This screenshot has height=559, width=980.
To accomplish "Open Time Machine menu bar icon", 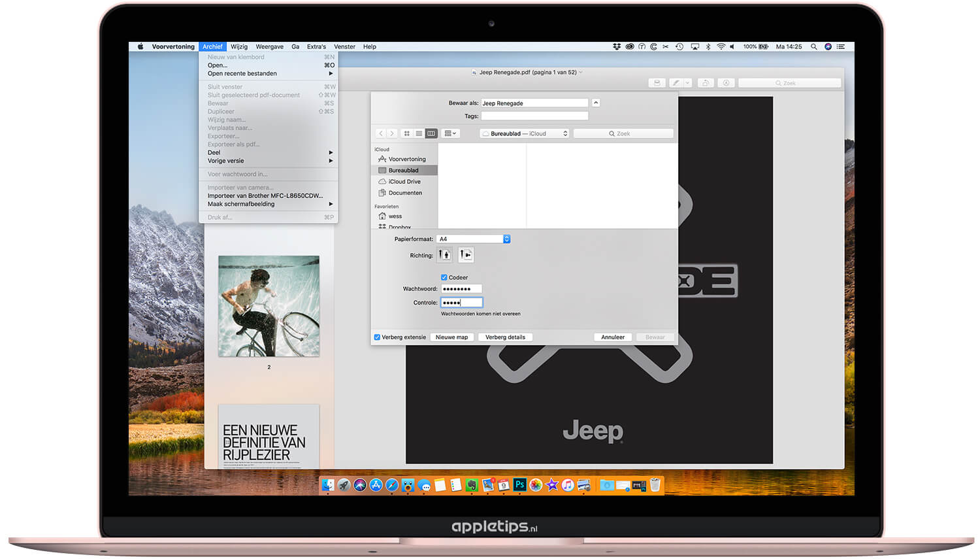I will pos(679,46).
